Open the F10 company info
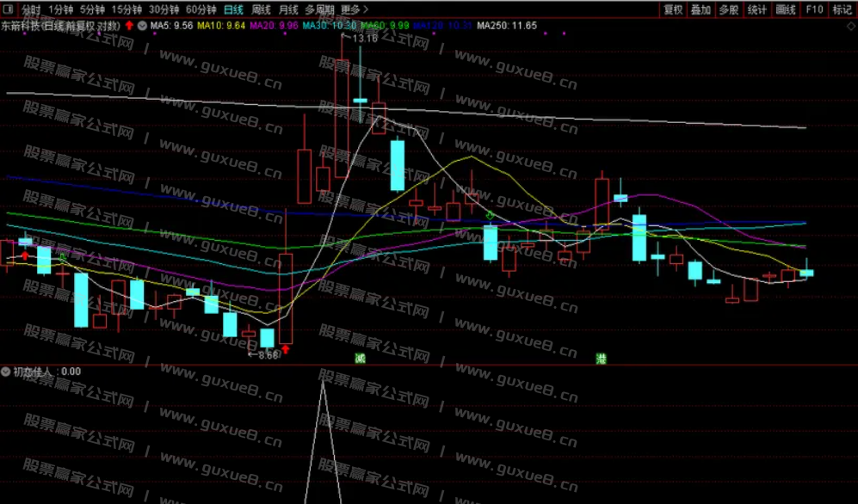The width and height of the screenshot is (858, 504). click(813, 9)
